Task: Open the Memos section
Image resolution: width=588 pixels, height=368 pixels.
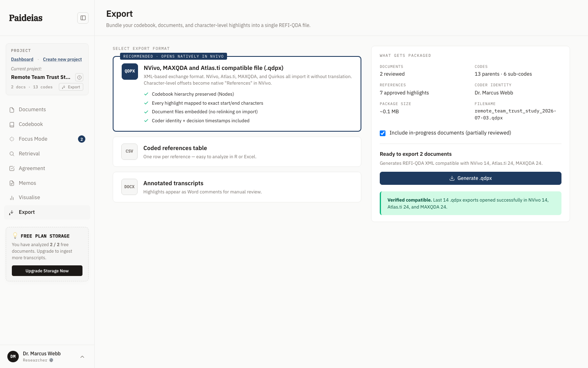Action: tap(47, 183)
